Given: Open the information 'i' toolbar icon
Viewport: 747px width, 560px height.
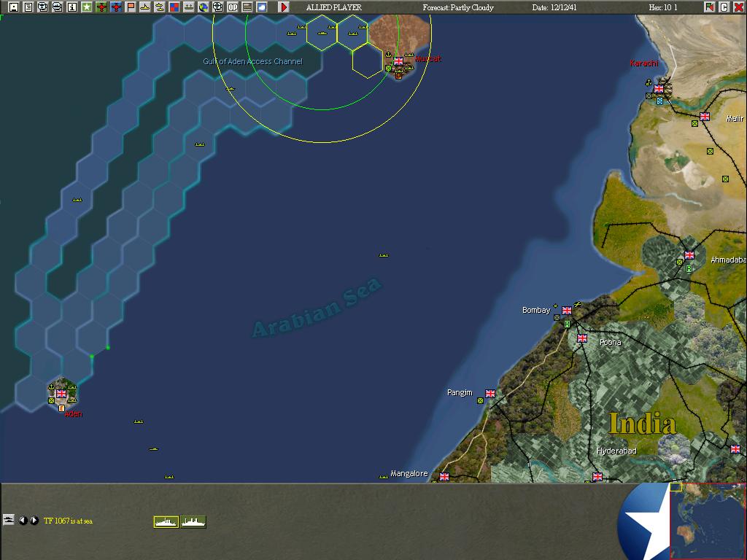Looking at the screenshot, I should 72,7.
